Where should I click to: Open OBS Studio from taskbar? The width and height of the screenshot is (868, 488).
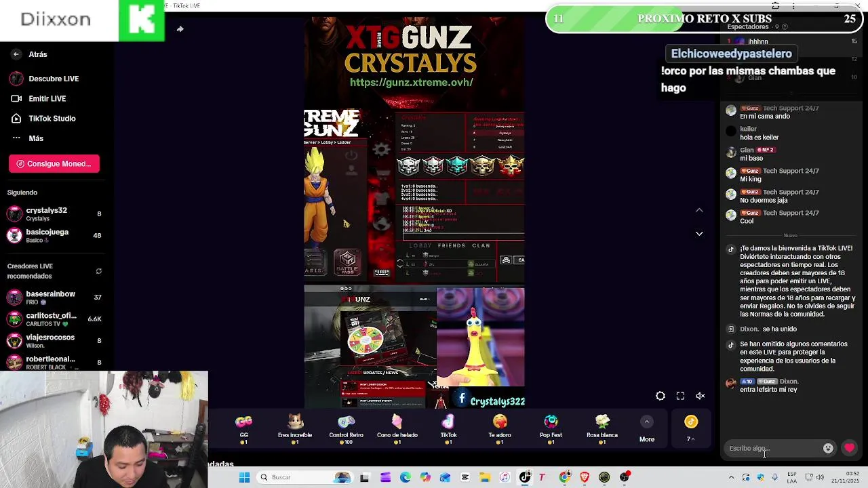tap(625, 477)
